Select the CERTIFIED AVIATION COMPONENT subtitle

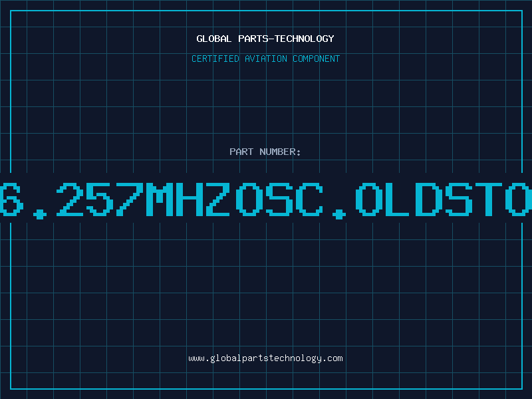(265, 59)
